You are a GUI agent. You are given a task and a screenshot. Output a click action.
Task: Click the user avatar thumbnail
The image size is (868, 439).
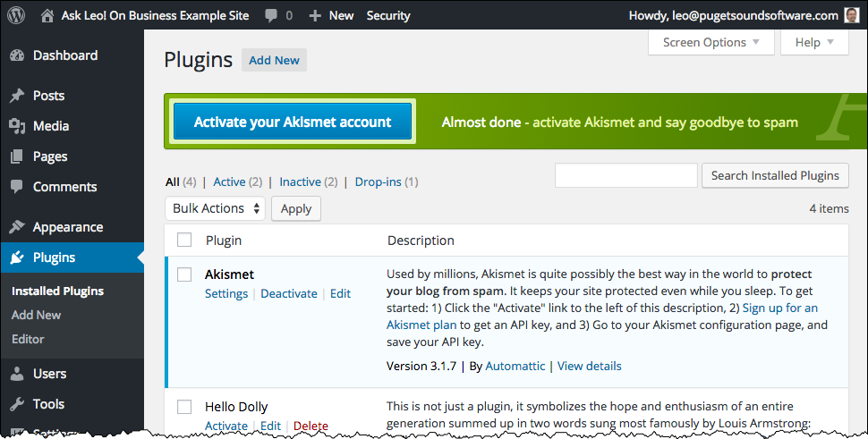click(x=852, y=15)
